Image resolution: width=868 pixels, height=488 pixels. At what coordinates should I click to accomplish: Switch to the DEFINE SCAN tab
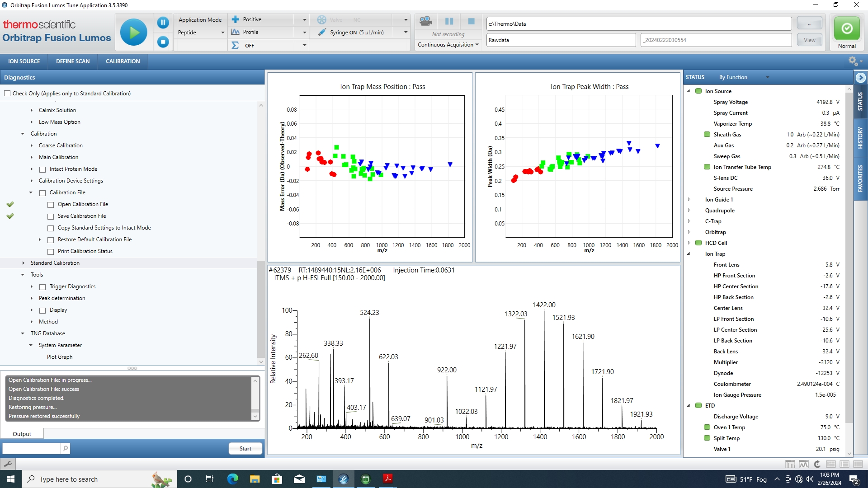point(72,61)
